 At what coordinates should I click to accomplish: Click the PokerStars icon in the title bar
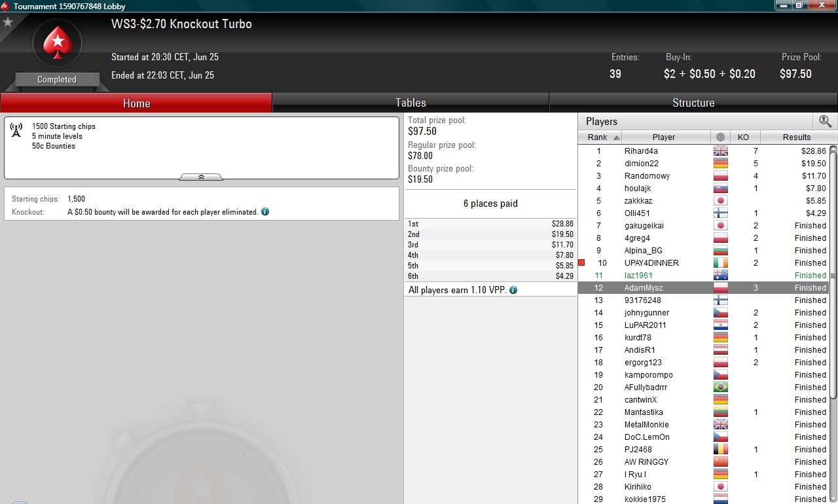click(6, 6)
